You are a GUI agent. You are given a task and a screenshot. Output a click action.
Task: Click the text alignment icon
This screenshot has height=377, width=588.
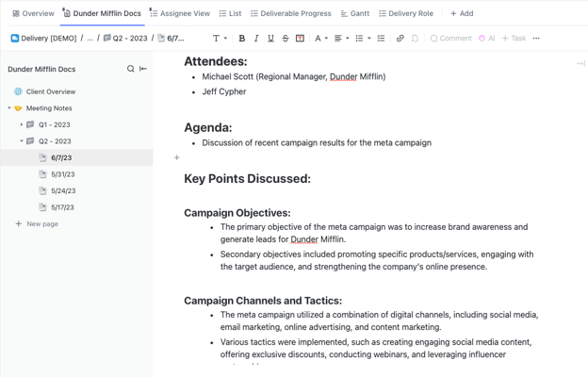[338, 39]
